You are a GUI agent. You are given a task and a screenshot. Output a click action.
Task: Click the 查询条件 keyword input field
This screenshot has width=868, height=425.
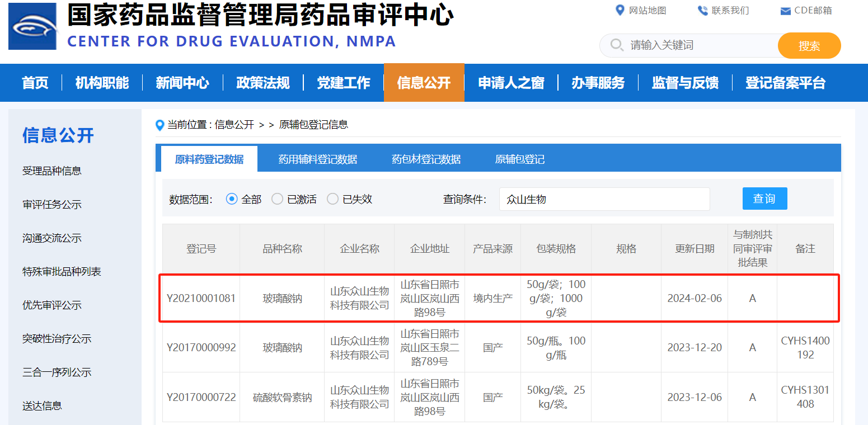coord(604,199)
